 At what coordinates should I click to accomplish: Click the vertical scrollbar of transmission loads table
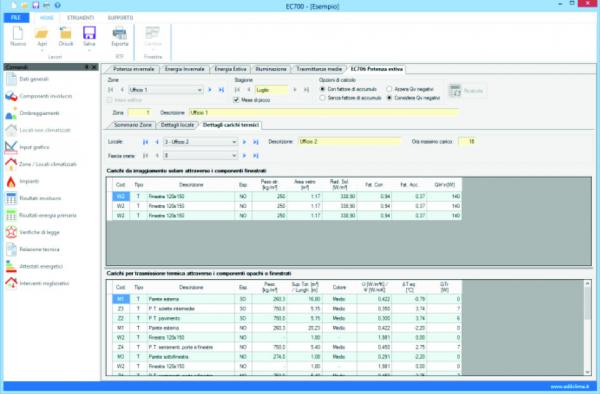[x=587, y=328]
